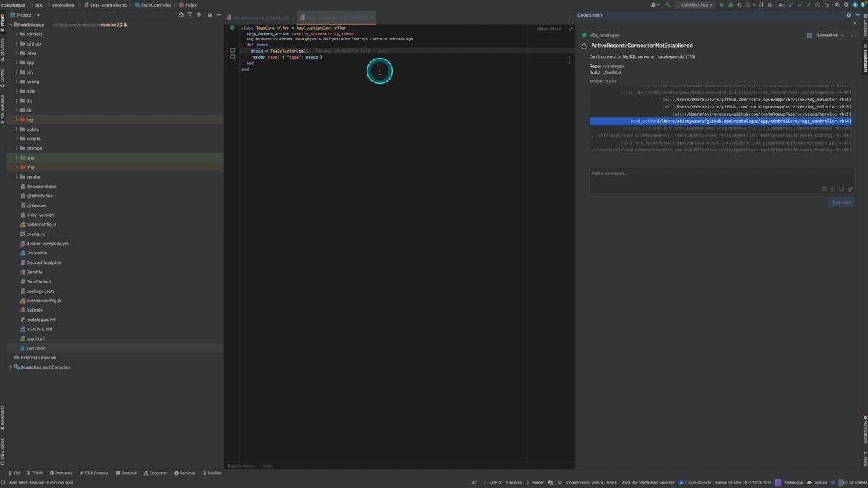This screenshot has height=488, width=868.
Task: Expand the app folder in the tree
Action: (17, 63)
